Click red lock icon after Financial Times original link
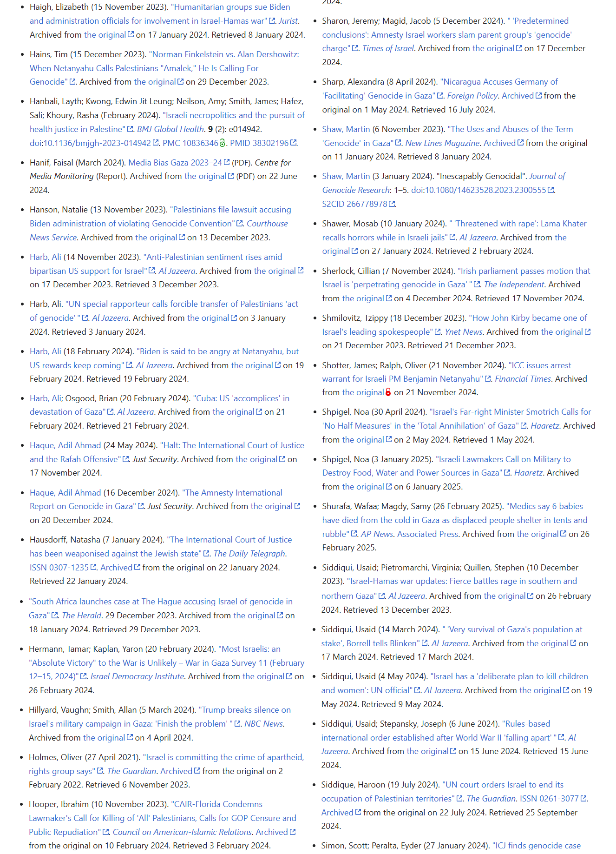The image size is (616, 854). pyautogui.click(x=388, y=392)
